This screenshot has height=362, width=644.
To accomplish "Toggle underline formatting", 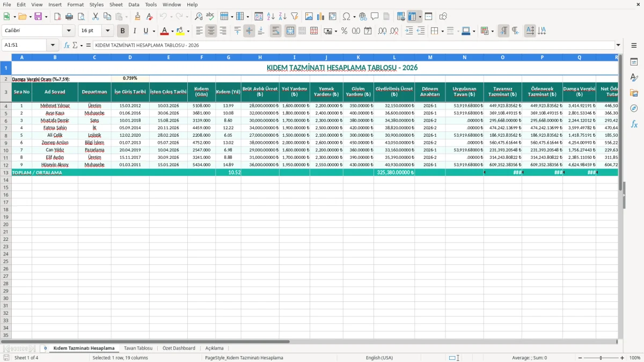I will 145,31.
